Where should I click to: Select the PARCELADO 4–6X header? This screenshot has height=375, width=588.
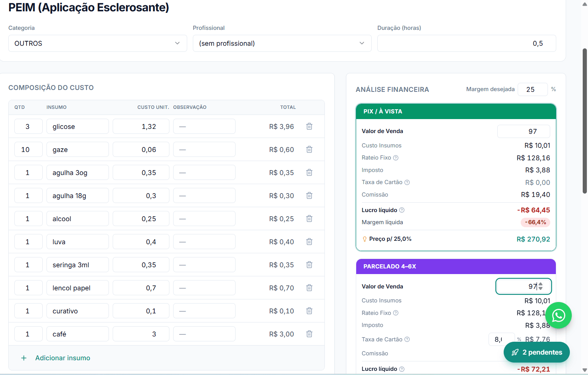coord(456,267)
